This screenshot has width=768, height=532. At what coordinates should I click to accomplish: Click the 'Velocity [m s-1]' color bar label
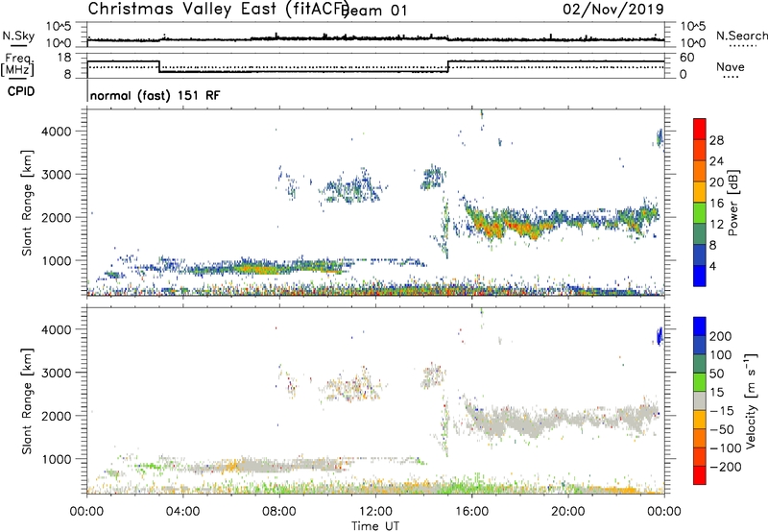[751, 400]
